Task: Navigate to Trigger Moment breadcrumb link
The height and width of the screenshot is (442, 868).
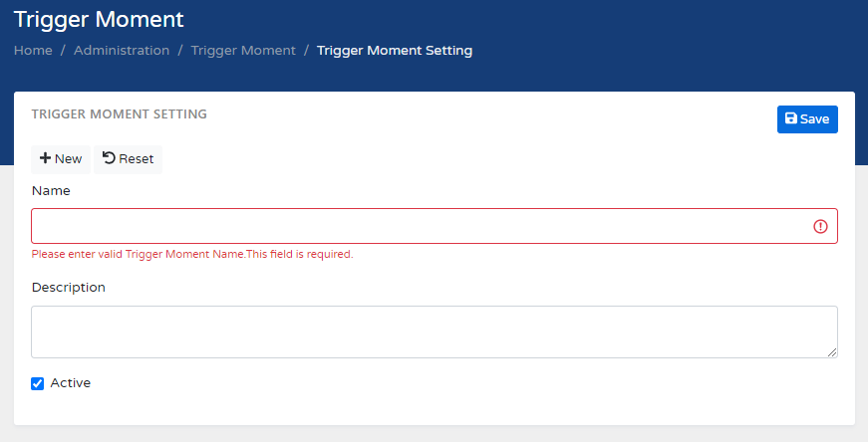Action: click(x=243, y=51)
